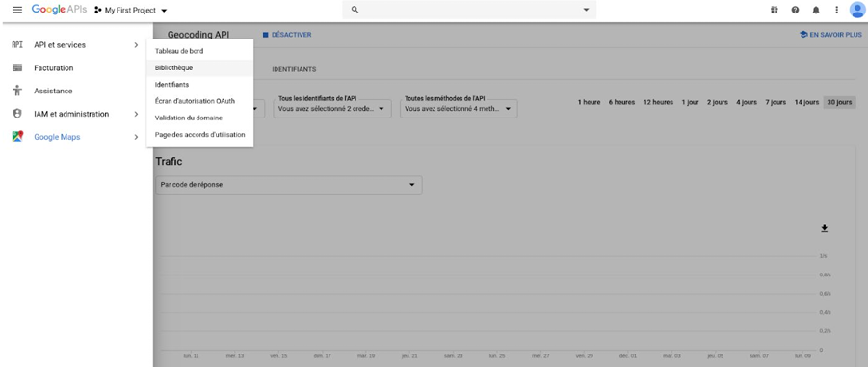
Task: Click the user account avatar
Action: (x=856, y=10)
